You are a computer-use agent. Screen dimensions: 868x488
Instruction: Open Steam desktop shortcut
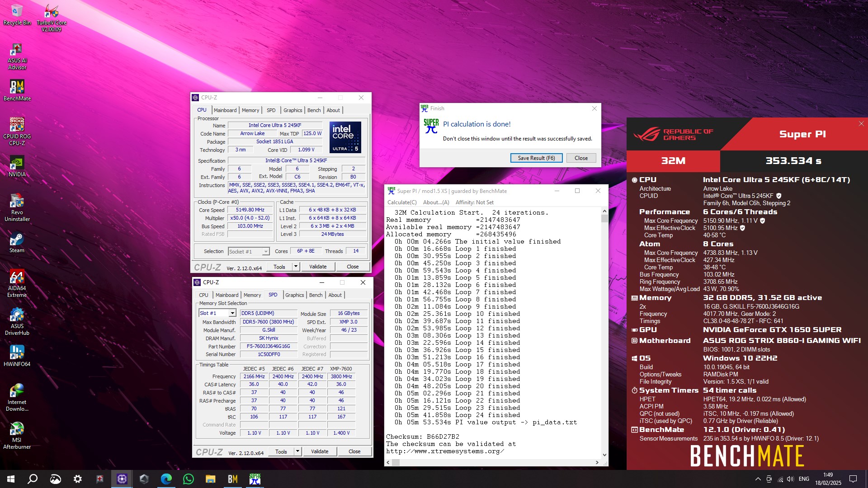17,242
